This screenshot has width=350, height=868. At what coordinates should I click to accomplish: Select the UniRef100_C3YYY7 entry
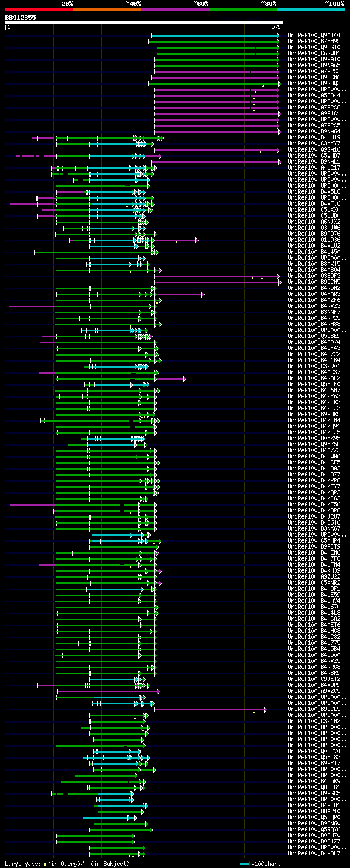[314, 144]
